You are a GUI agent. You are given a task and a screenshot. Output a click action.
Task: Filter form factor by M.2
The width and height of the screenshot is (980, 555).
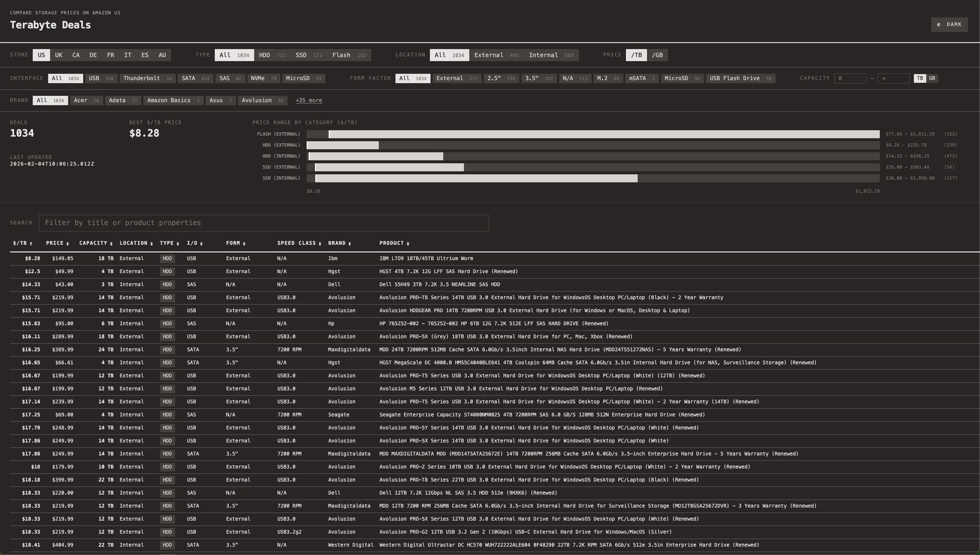click(x=608, y=78)
